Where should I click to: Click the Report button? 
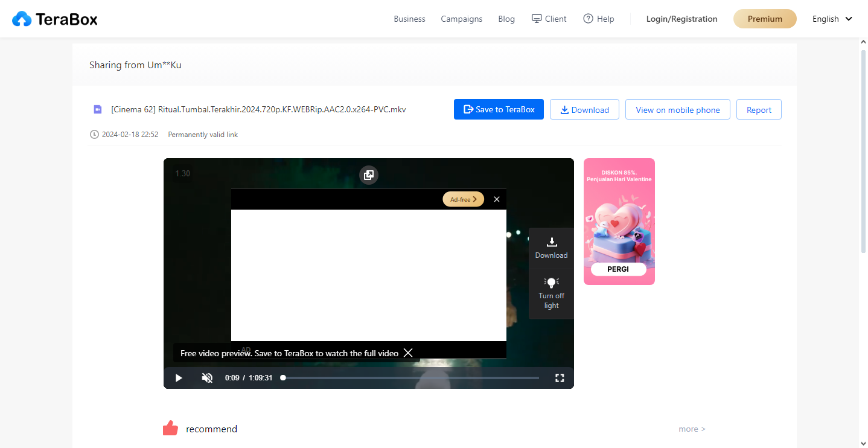(x=759, y=109)
